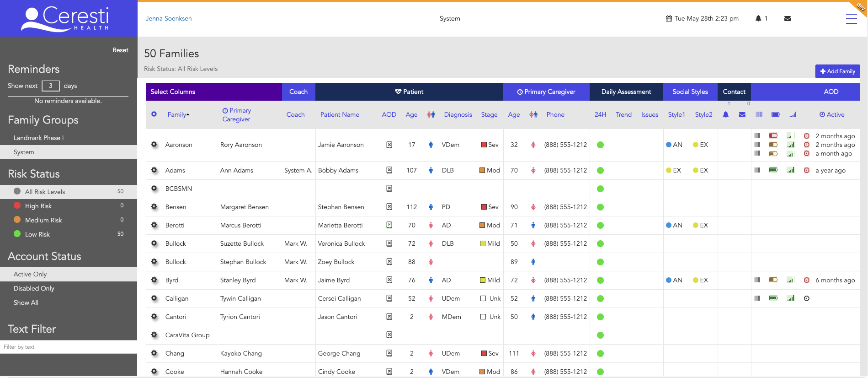Click the Add Family button
868x378 pixels.
click(x=838, y=71)
